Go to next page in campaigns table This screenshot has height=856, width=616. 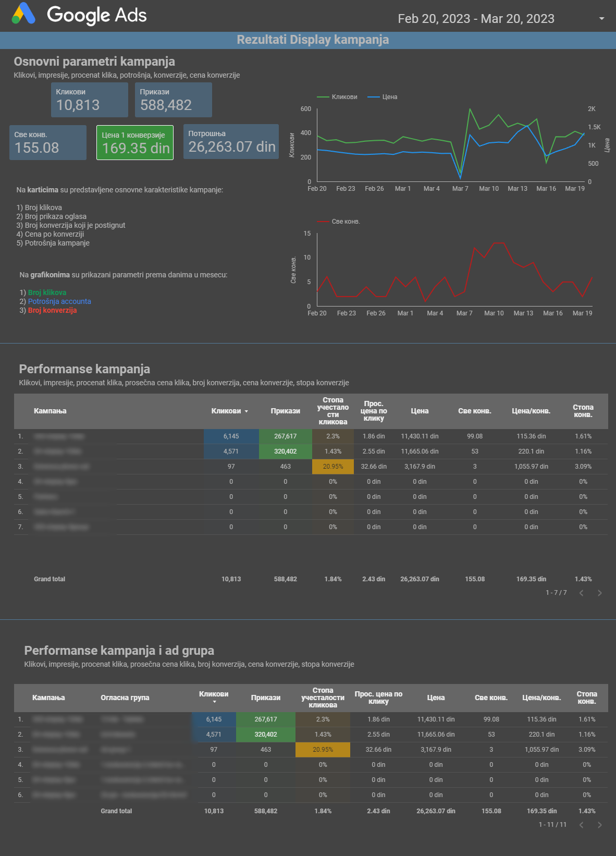[599, 593]
